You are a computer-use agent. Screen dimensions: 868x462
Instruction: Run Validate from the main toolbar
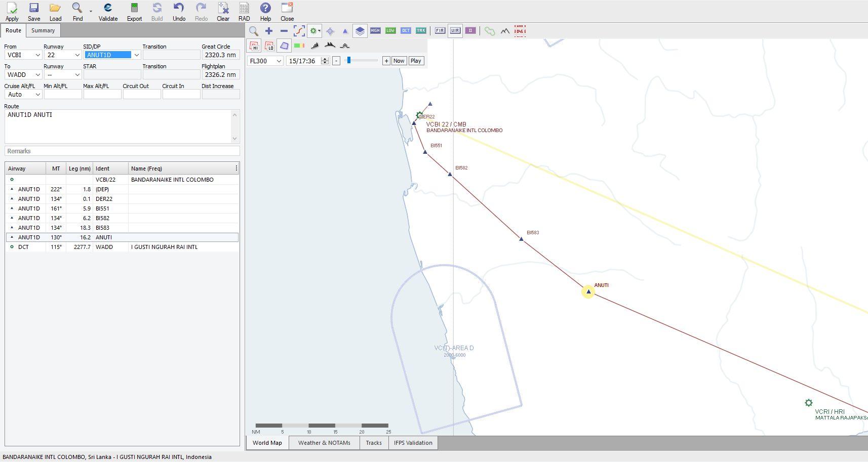coord(108,8)
